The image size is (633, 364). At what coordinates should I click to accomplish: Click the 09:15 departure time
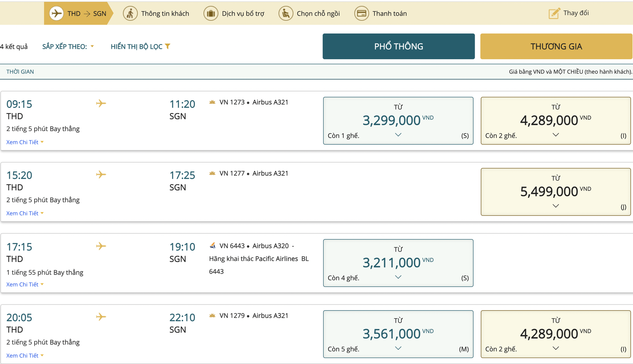[x=19, y=104]
